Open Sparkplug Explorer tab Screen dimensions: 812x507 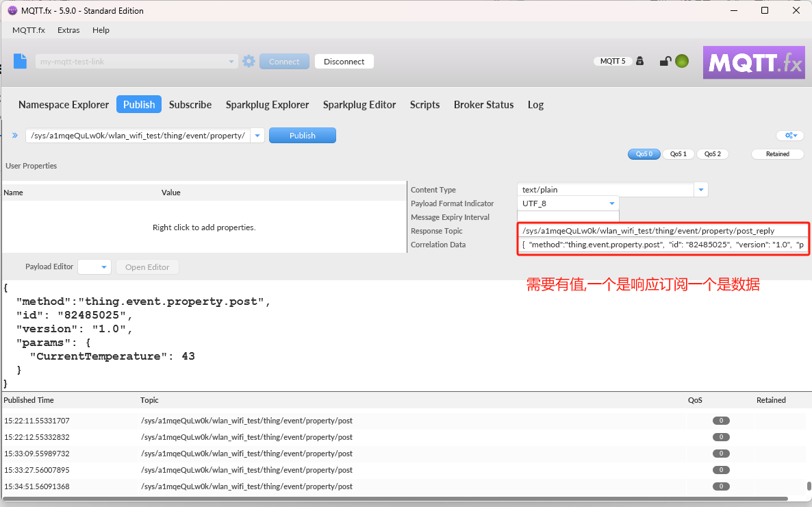(267, 105)
